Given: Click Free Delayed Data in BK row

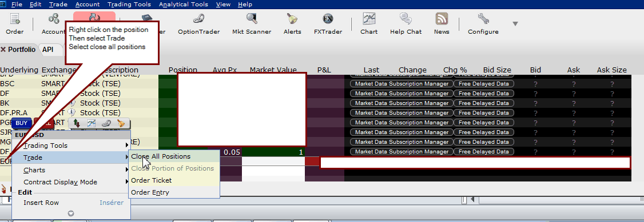Looking at the screenshot, I should click(x=483, y=103).
